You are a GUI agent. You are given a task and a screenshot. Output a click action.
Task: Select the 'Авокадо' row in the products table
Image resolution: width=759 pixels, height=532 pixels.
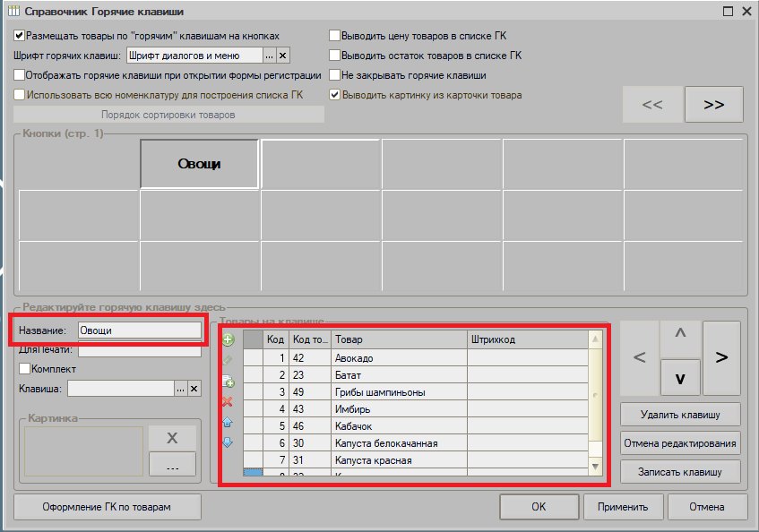point(415,358)
